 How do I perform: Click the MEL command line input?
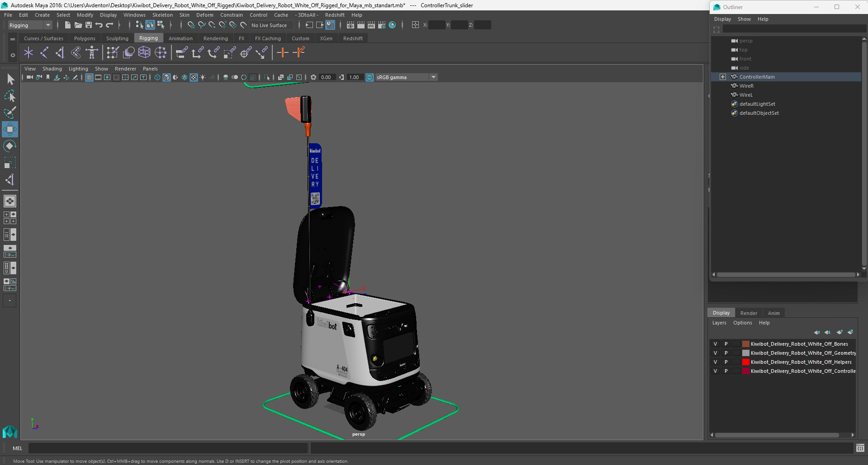pyautogui.click(x=168, y=449)
